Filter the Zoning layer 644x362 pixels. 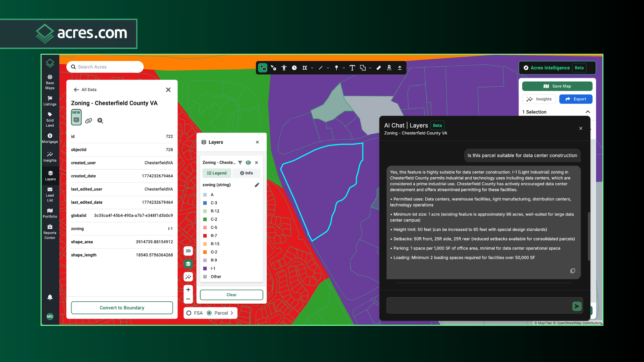click(x=240, y=163)
